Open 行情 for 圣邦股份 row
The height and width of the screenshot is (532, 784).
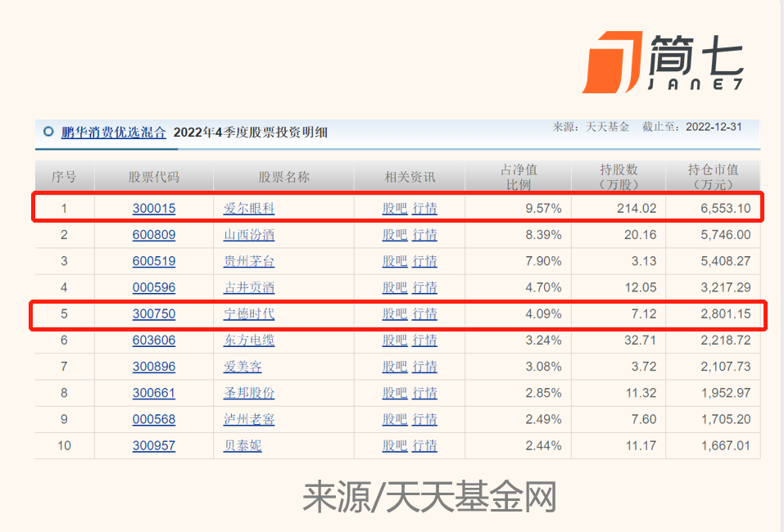click(x=424, y=393)
